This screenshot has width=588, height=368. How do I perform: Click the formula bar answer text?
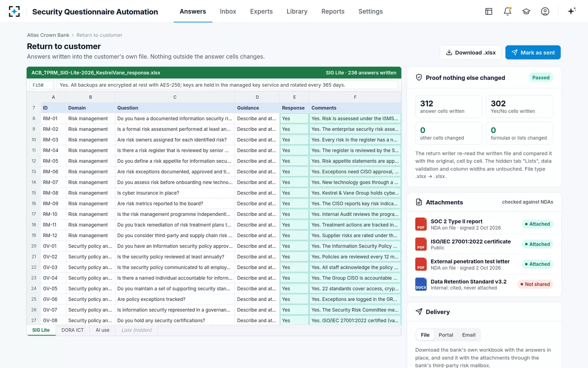227,85
